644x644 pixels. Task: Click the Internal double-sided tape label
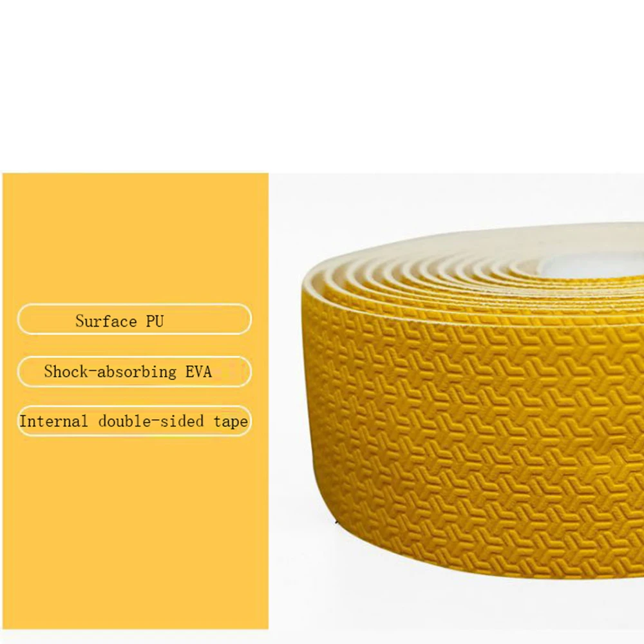pyautogui.click(x=135, y=421)
